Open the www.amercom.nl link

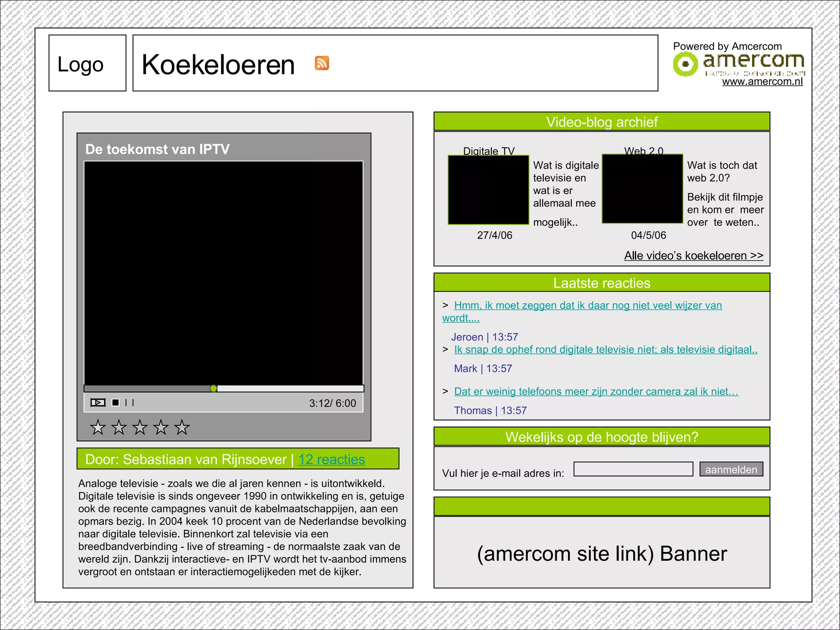pyautogui.click(x=762, y=82)
